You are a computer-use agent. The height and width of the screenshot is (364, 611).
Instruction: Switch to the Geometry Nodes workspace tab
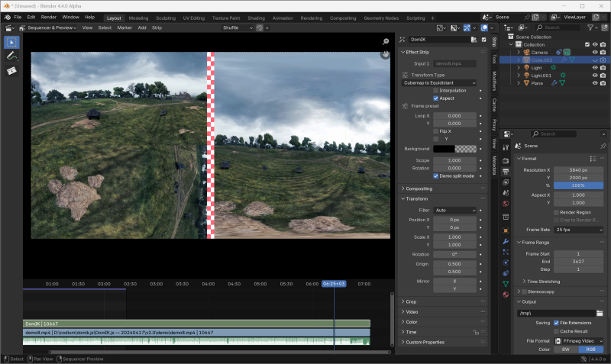(381, 18)
